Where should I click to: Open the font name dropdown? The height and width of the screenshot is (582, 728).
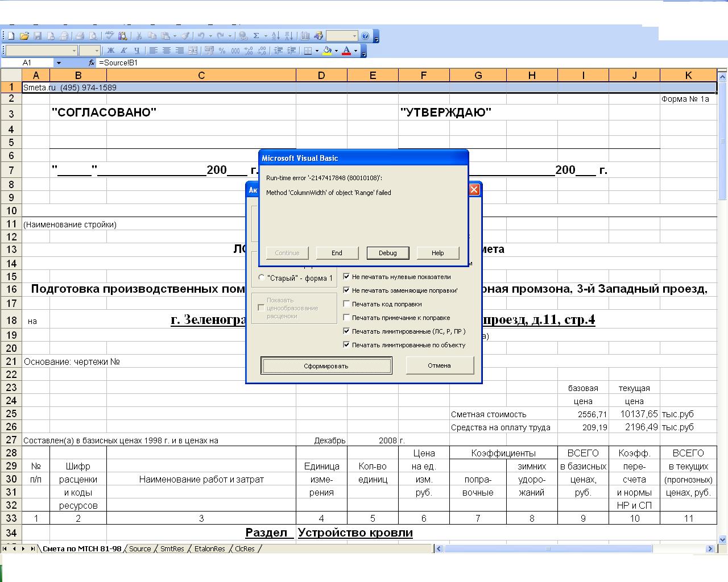(x=74, y=51)
